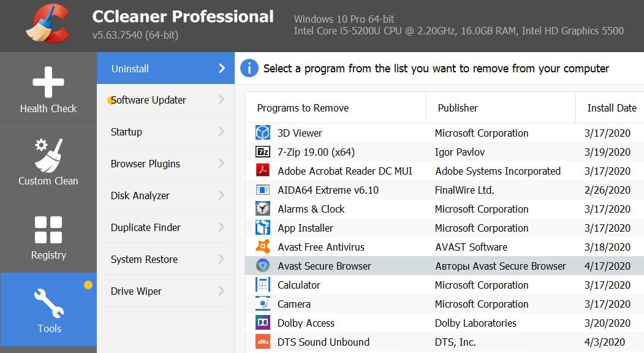Screen dimensions: 644x353
Task: Click the yellow notification dot on Tools
Action: click(88, 285)
